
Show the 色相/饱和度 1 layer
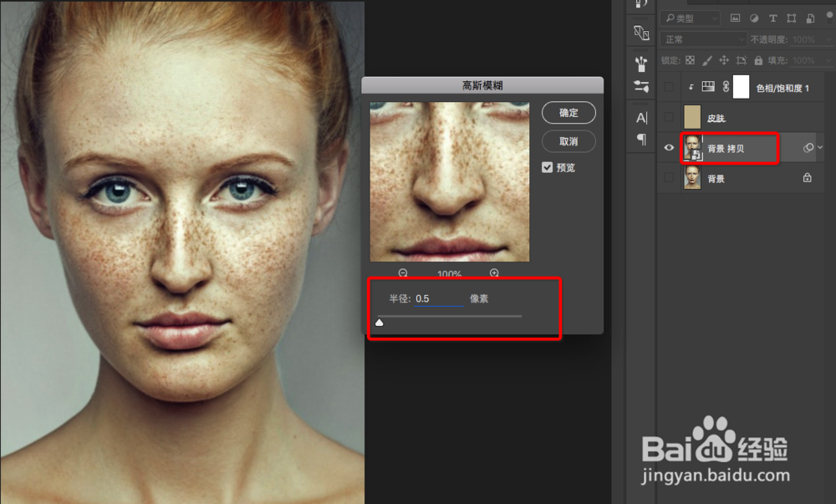[669, 88]
